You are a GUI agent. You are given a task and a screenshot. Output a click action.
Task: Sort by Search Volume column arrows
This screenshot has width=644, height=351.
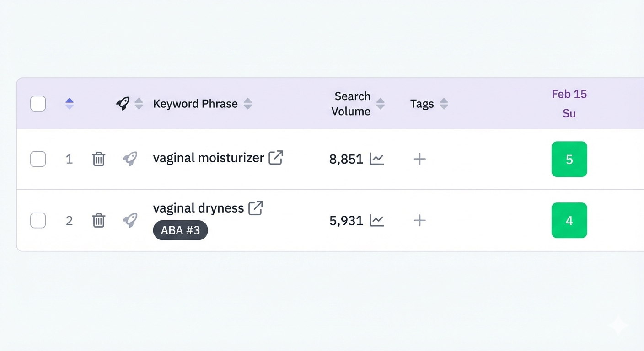tap(380, 104)
